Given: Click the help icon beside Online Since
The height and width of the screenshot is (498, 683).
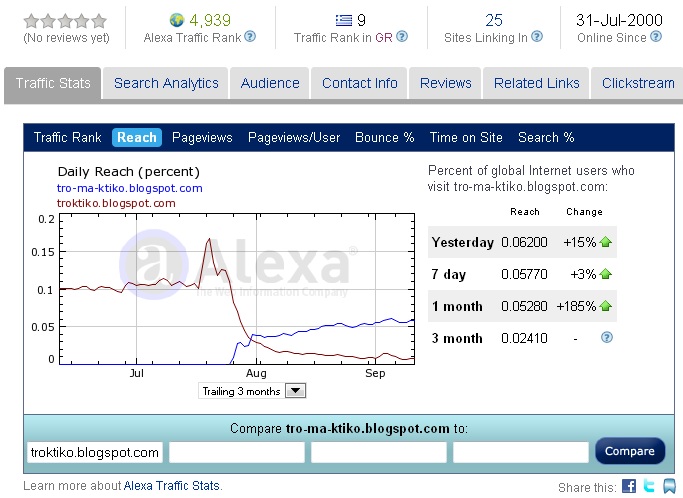Looking at the screenshot, I should pos(656,37).
